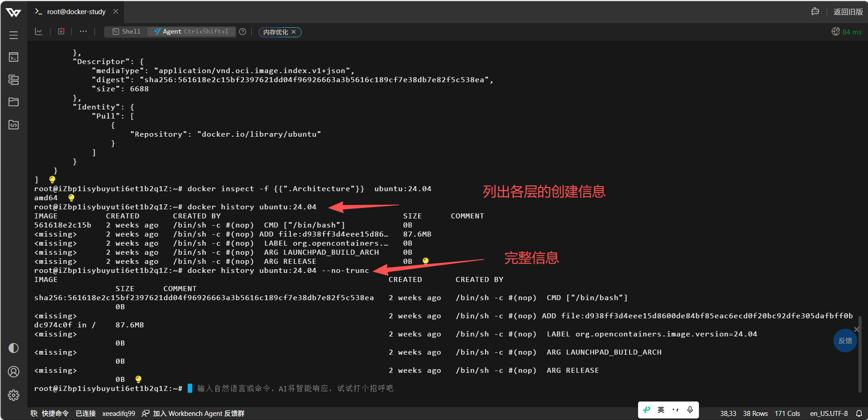Toggle dark/light theme icon
Viewport: 868px width, 420px height.
click(14, 348)
